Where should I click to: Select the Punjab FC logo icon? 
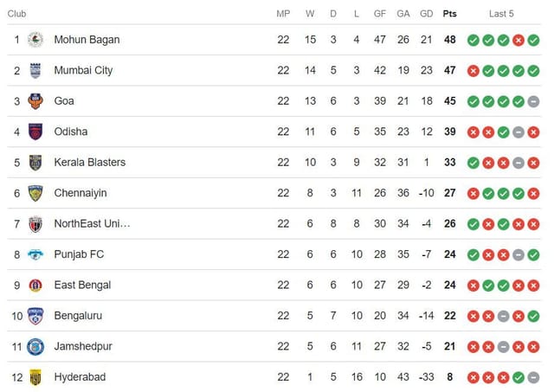[x=35, y=254]
